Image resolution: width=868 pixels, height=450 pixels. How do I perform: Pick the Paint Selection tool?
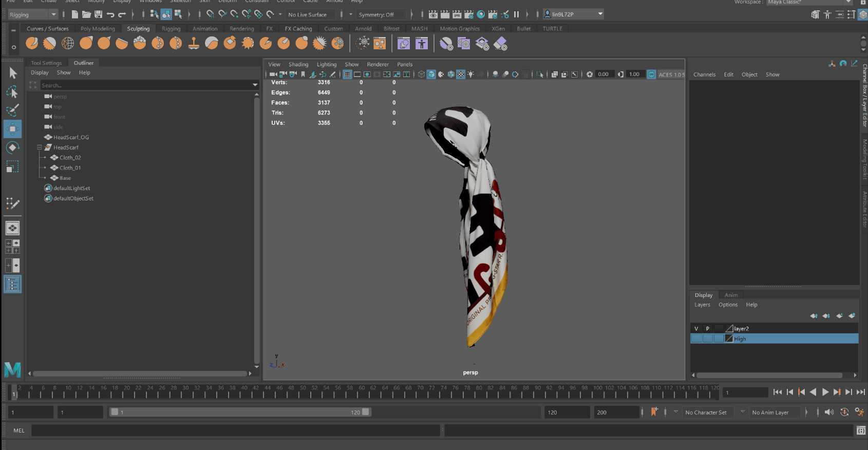click(13, 110)
